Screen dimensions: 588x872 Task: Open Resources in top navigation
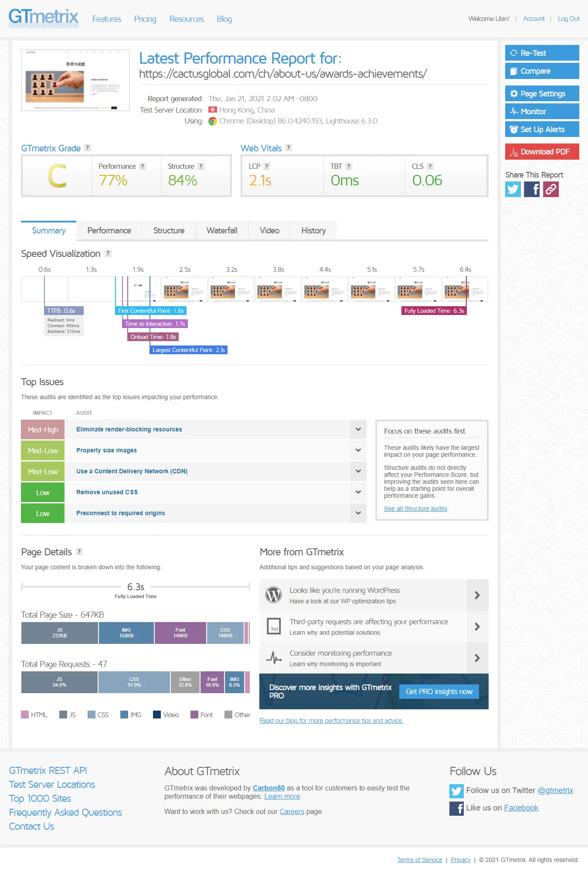[x=187, y=19]
